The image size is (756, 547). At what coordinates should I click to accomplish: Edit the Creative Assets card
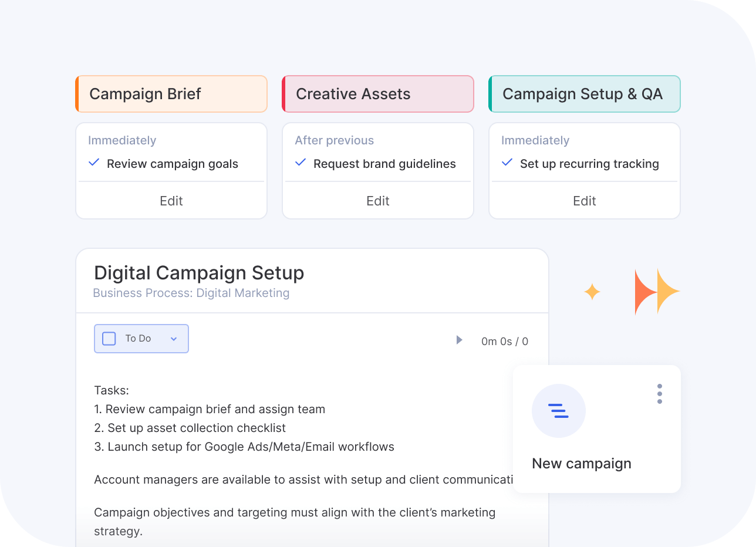(378, 201)
